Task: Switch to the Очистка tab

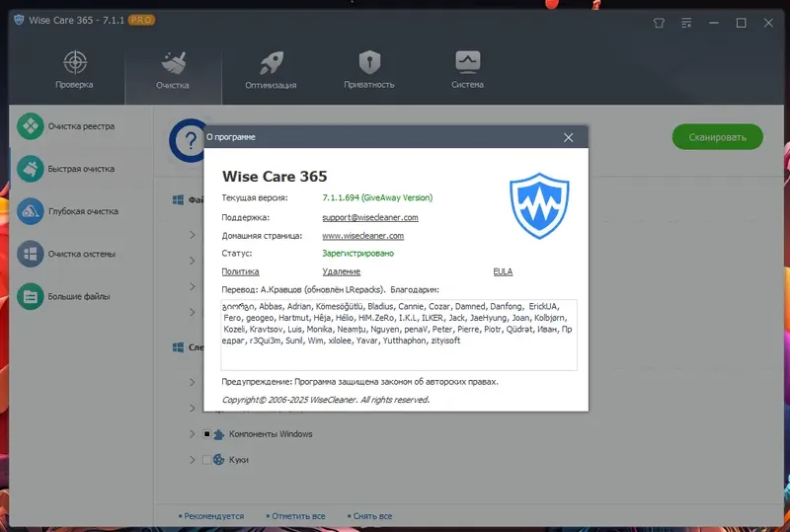Action: pyautogui.click(x=173, y=70)
